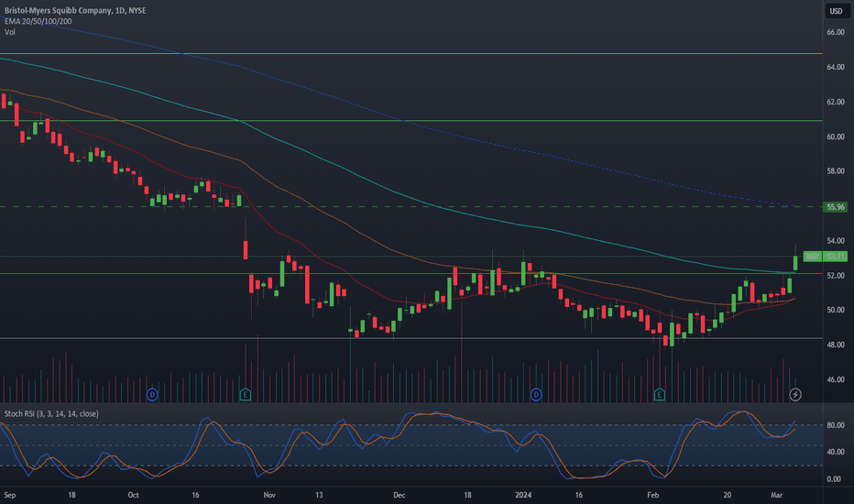This screenshot has height=504, width=854.
Task: Open the October dividend marker on the chart
Action: [152, 394]
